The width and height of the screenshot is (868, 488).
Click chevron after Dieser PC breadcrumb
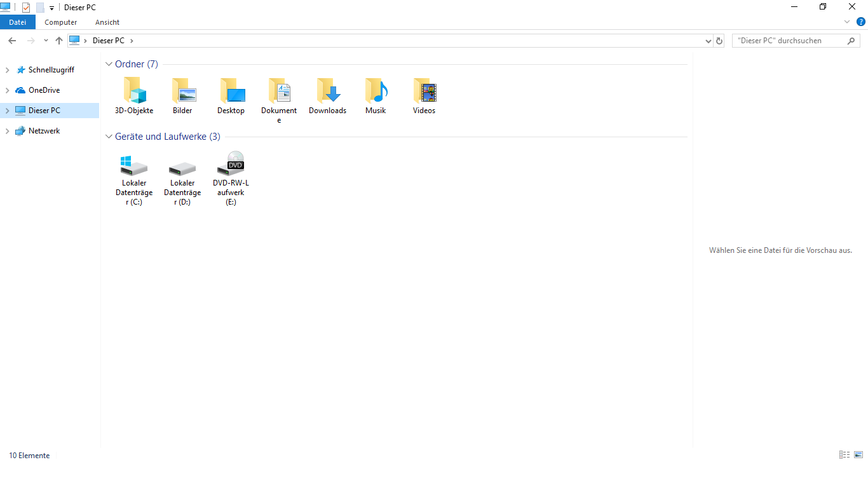(132, 41)
